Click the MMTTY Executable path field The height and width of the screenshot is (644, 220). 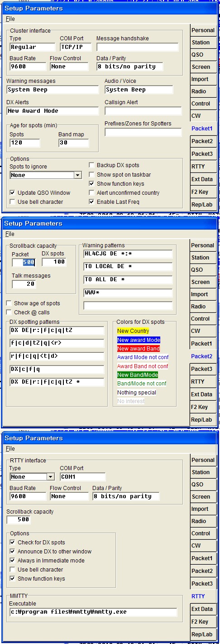[93, 612]
